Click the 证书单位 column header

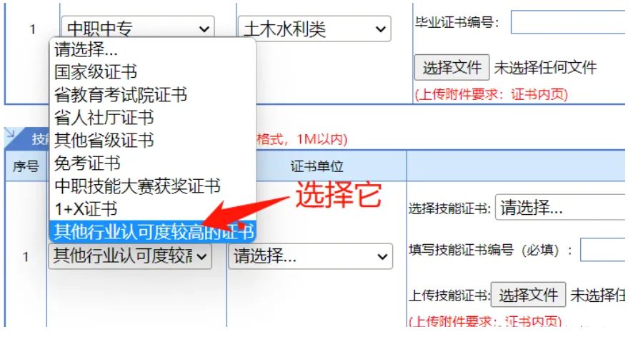316,166
